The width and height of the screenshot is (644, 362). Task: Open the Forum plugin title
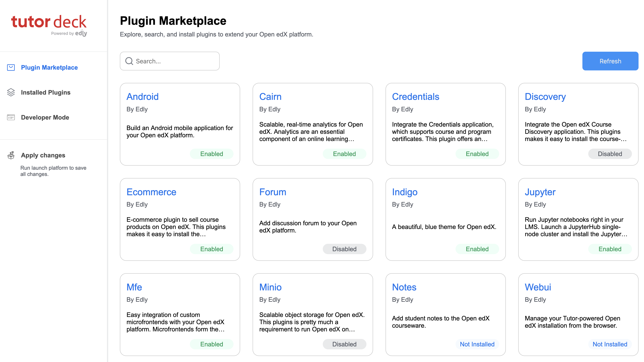[x=273, y=192]
